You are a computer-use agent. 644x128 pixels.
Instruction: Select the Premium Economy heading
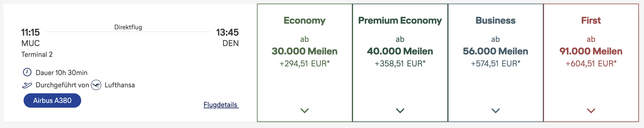click(x=400, y=21)
